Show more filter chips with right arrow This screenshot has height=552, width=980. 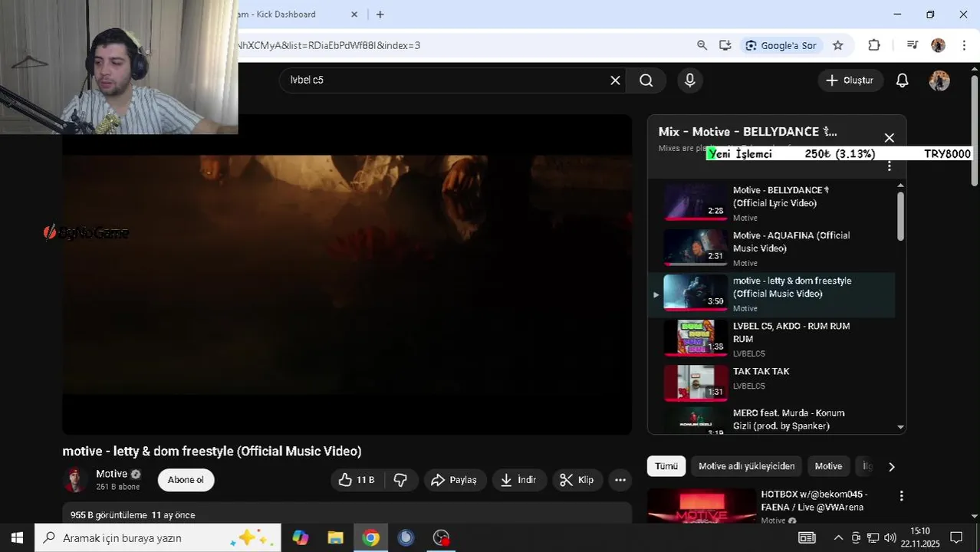pyautogui.click(x=891, y=466)
